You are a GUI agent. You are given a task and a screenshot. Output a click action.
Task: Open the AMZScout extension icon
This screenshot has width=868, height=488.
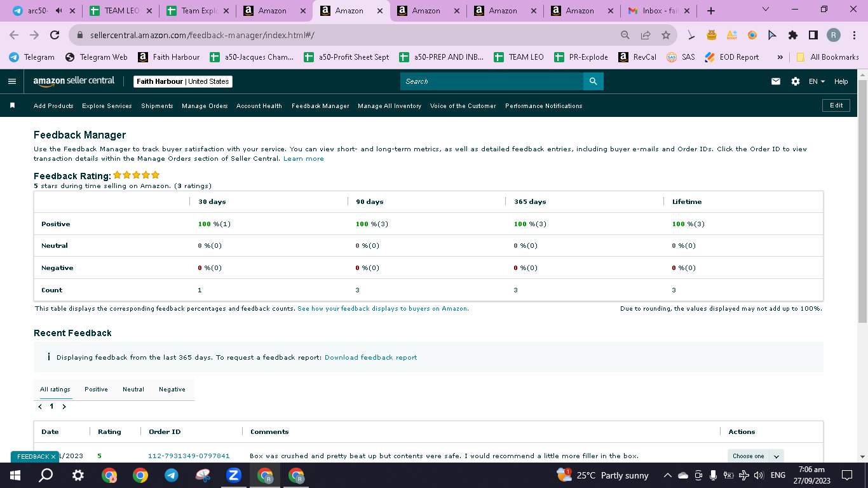pyautogui.click(x=732, y=36)
